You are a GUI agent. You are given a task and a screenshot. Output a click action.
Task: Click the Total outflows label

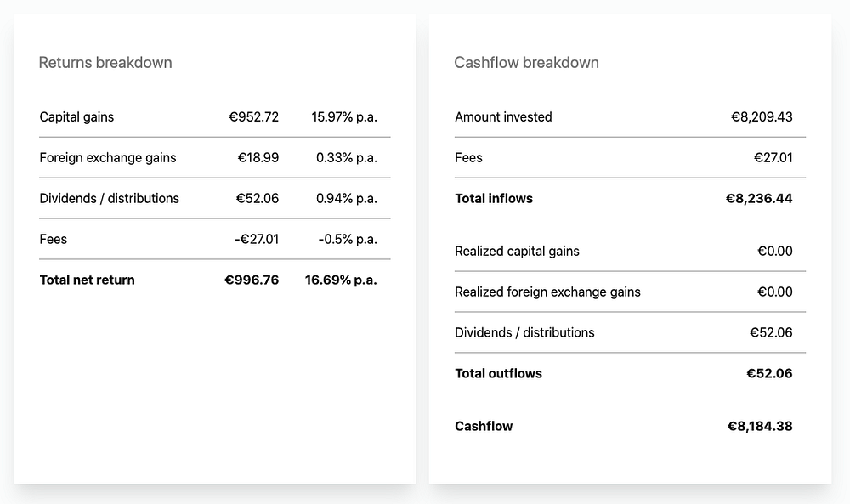coord(498,374)
